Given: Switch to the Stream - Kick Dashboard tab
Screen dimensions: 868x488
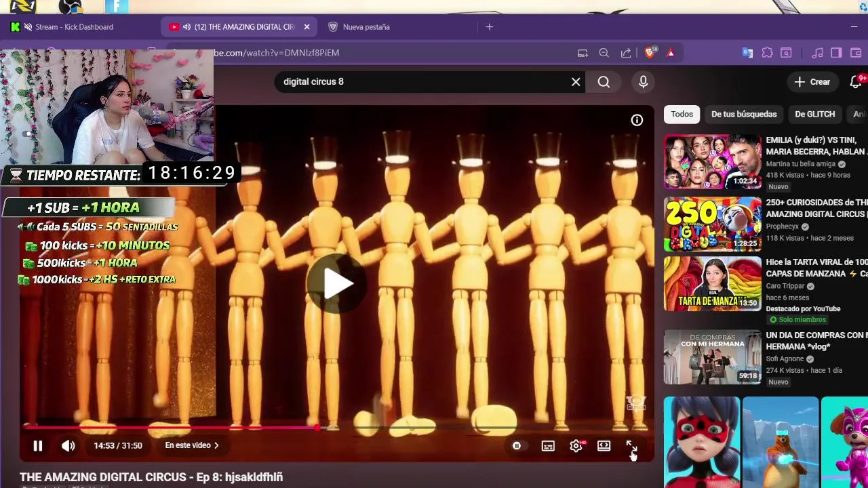Looking at the screenshot, I should (74, 27).
